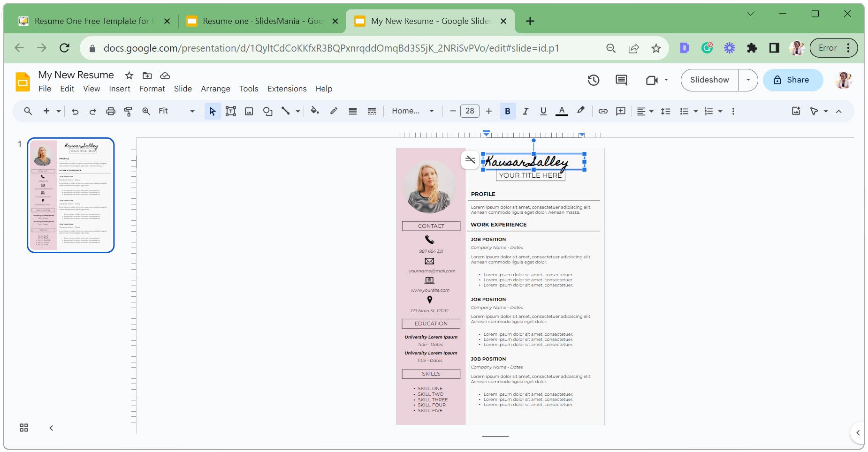Viewport: 868px width, 452px height.
Task: Toggle bold formatting
Action: [507, 111]
